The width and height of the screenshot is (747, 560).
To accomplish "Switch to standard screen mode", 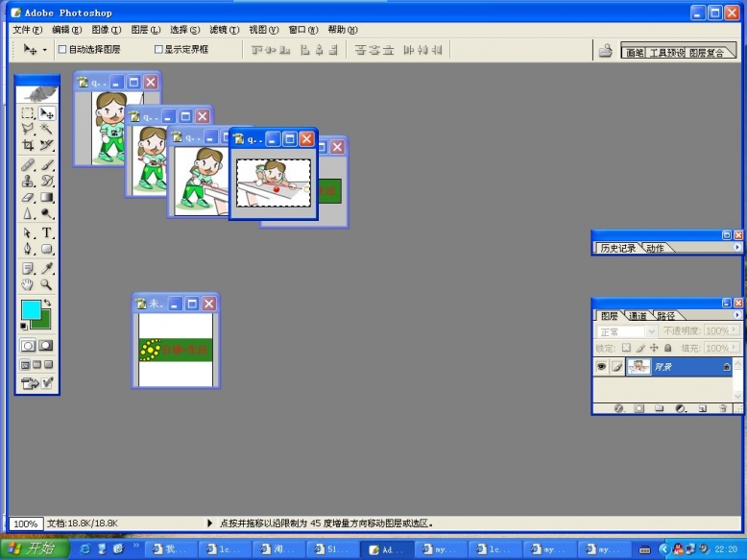I will 25,365.
